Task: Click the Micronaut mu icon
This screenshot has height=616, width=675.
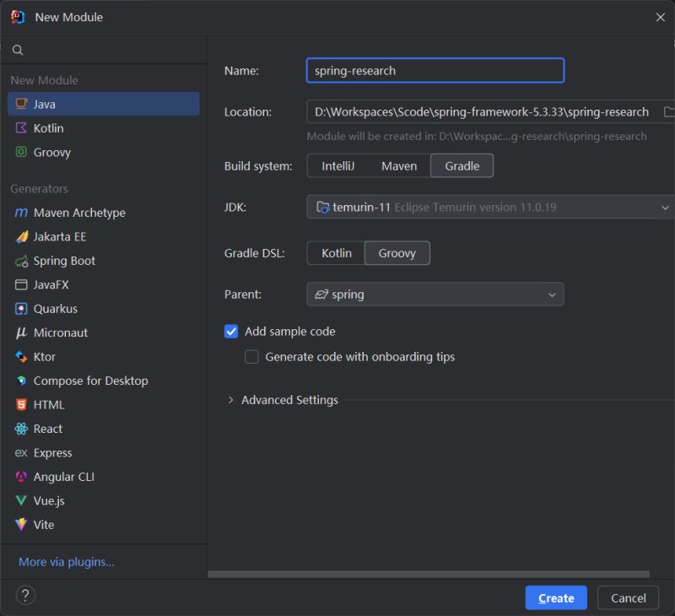Action: [x=21, y=332]
